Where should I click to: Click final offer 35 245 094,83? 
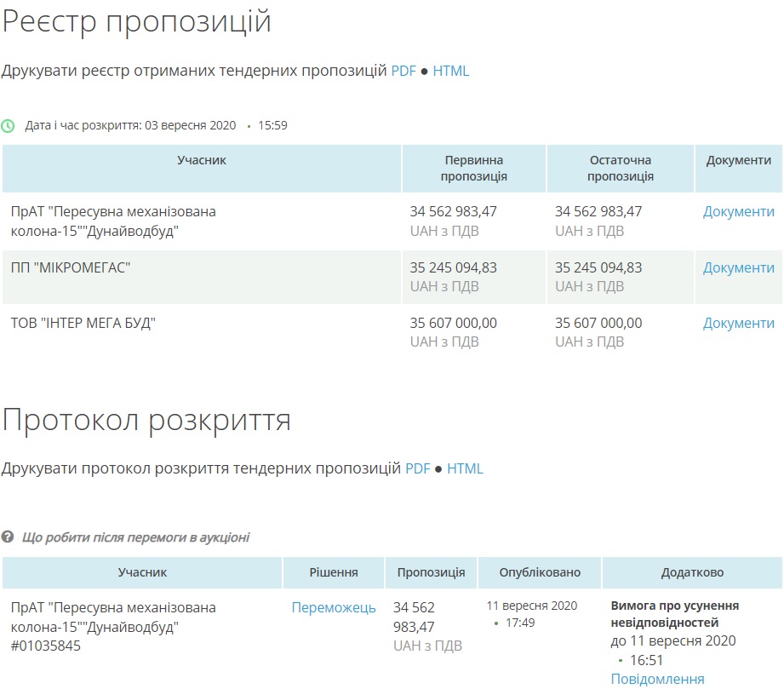coord(598,267)
